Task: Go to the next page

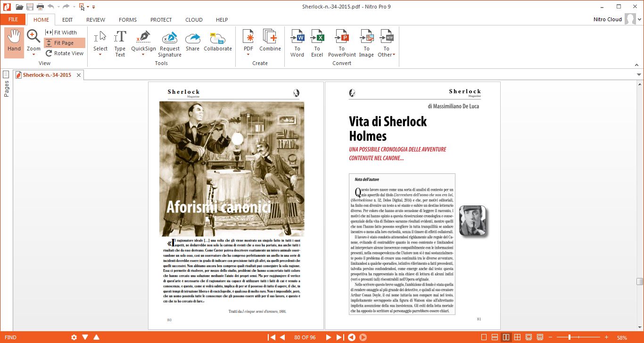Action: pos(329,337)
